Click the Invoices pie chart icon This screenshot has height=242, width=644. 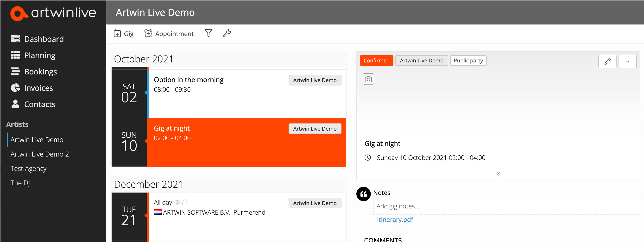point(15,88)
